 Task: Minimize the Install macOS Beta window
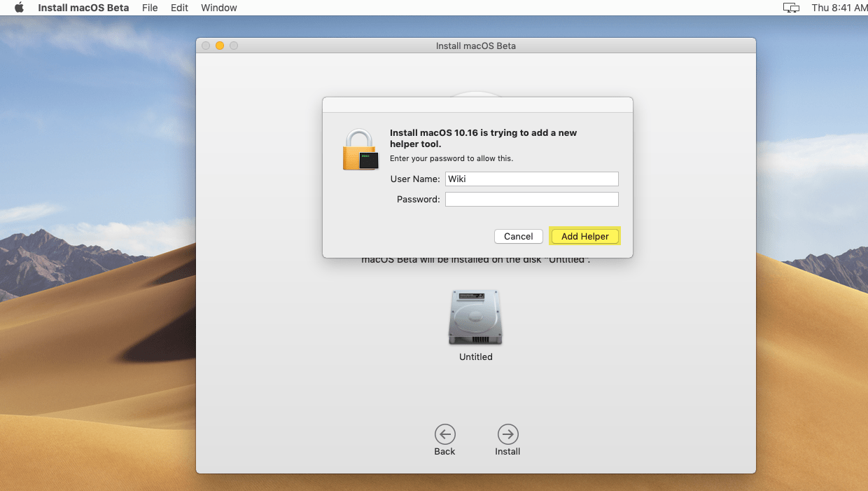pyautogui.click(x=220, y=46)
